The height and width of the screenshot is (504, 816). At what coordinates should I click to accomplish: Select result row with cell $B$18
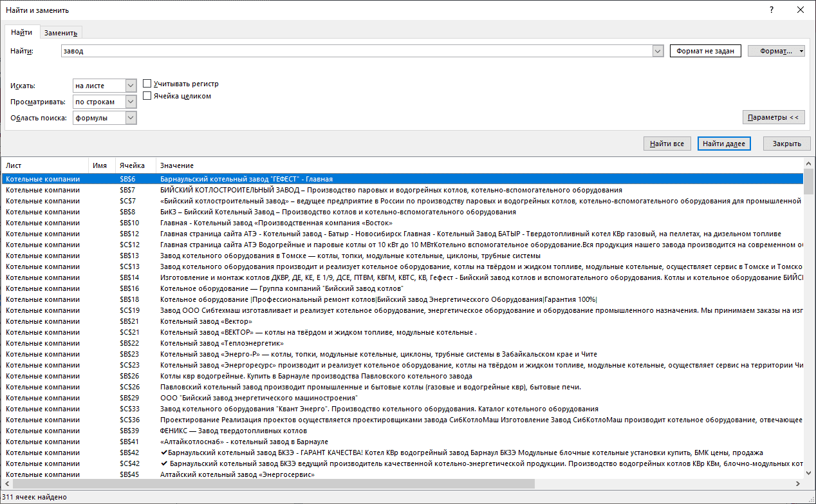[402, 299]
